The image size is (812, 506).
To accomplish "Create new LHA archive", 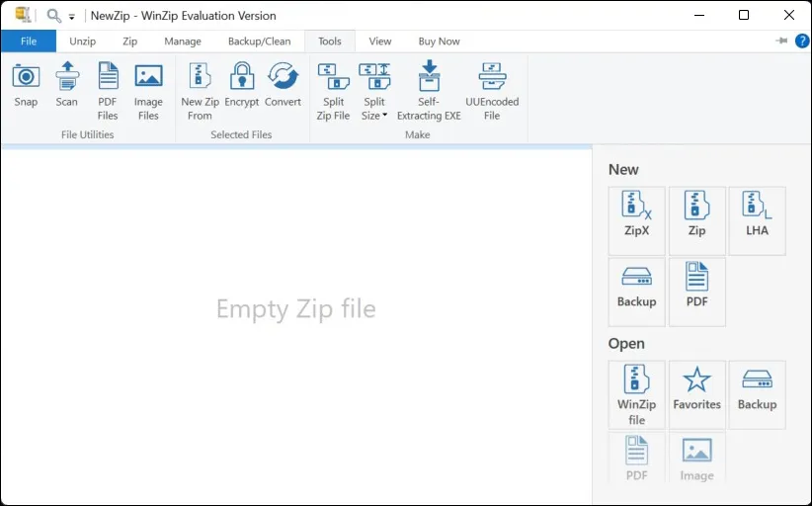I will 757,220.
